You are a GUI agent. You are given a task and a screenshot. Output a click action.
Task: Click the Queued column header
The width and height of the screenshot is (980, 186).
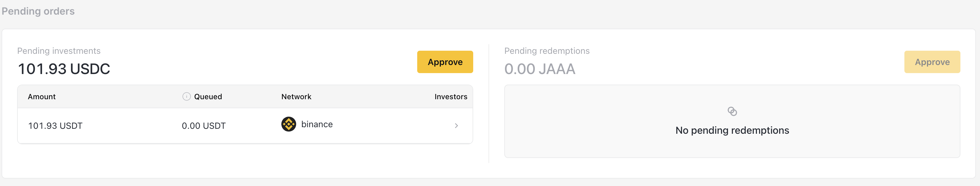[208, 97]
